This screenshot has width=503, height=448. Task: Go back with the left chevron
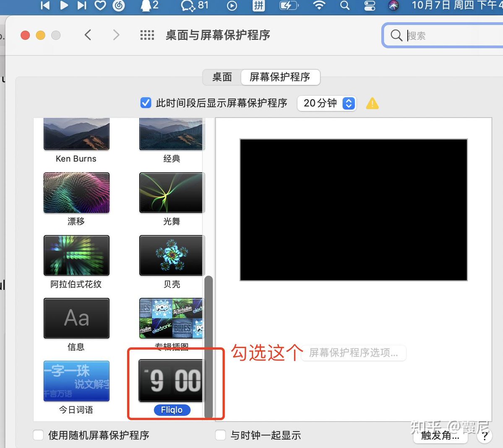88,35
